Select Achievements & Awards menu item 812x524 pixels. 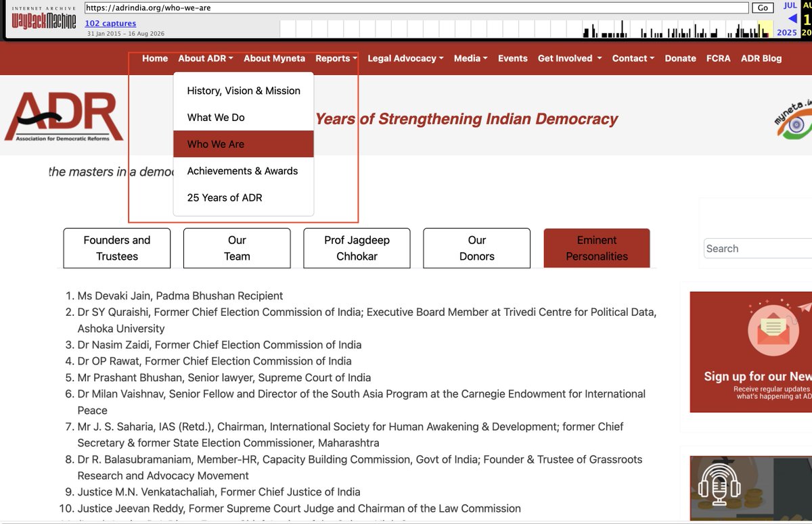[x=244, y=171]
